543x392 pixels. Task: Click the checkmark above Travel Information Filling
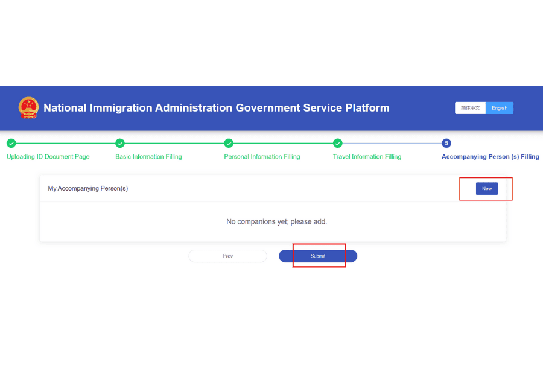coord(338,143)
